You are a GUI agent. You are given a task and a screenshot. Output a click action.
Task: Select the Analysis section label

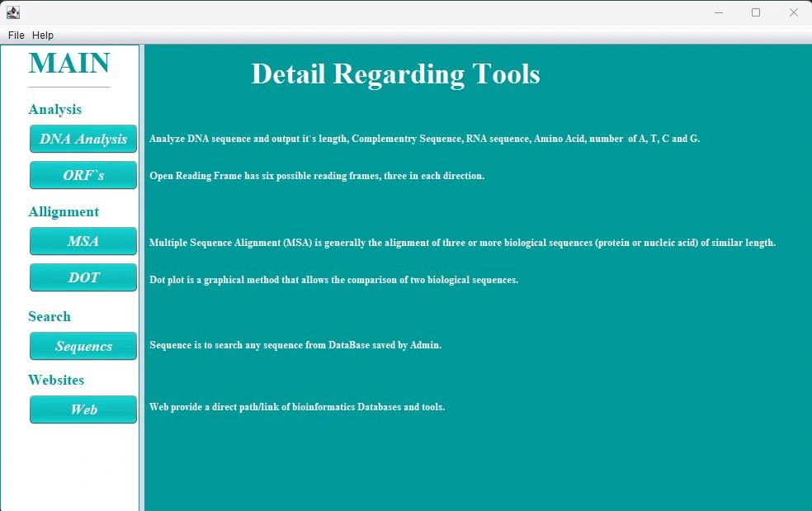54,109
